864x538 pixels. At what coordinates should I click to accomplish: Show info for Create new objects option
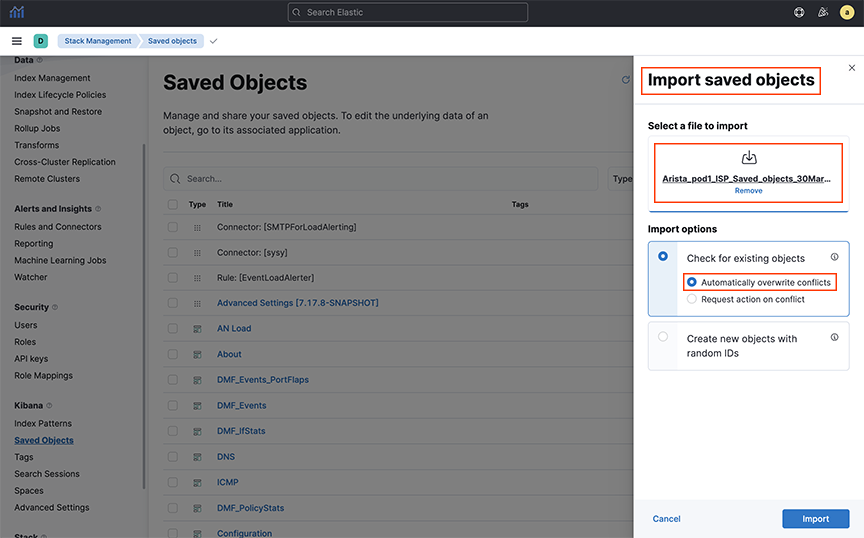click(834, 337)
